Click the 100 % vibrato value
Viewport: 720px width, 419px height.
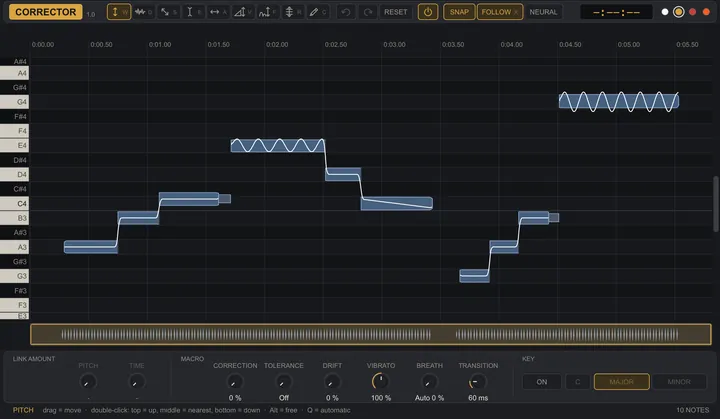[381, 398]
